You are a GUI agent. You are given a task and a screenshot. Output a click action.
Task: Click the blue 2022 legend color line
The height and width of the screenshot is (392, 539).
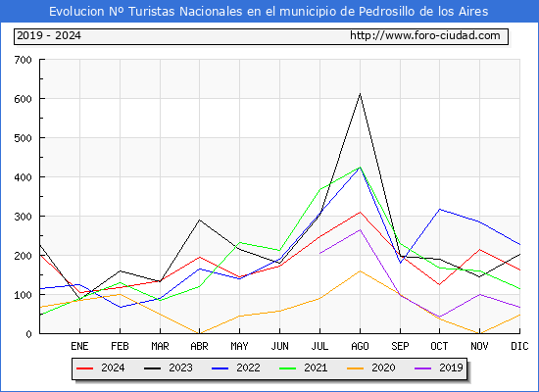[220, 368]
